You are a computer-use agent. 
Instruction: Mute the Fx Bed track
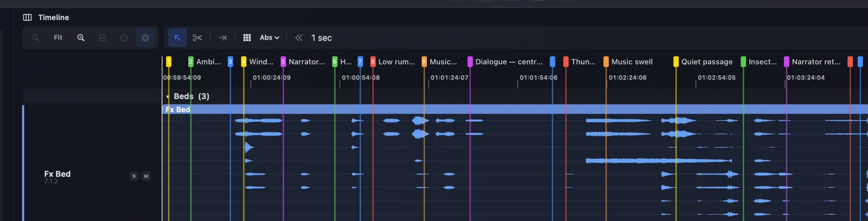146,176
